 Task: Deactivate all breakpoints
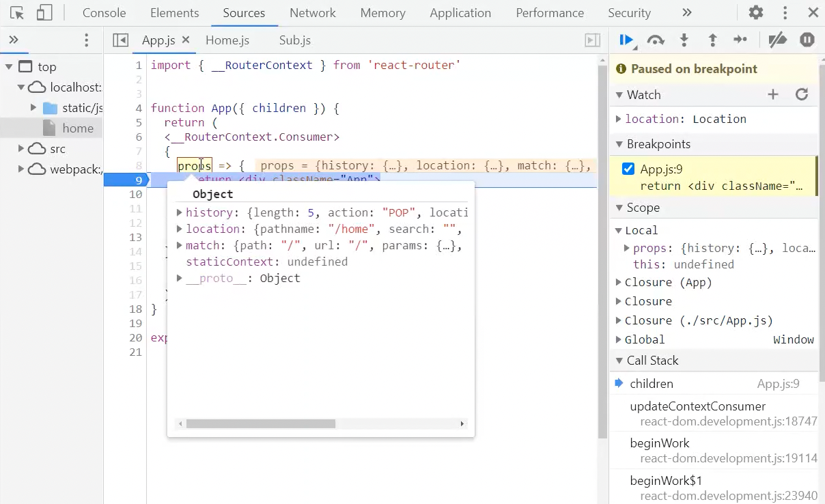point(778,40)
